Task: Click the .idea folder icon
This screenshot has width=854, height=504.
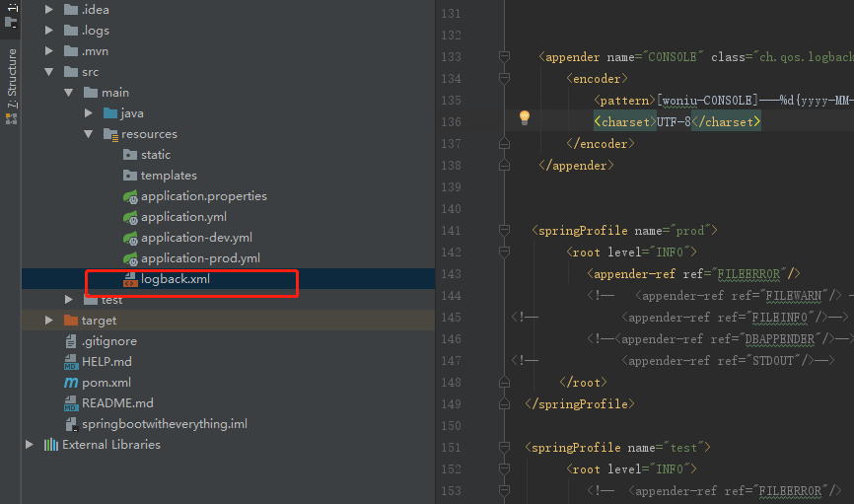Action: click(71, 10)
